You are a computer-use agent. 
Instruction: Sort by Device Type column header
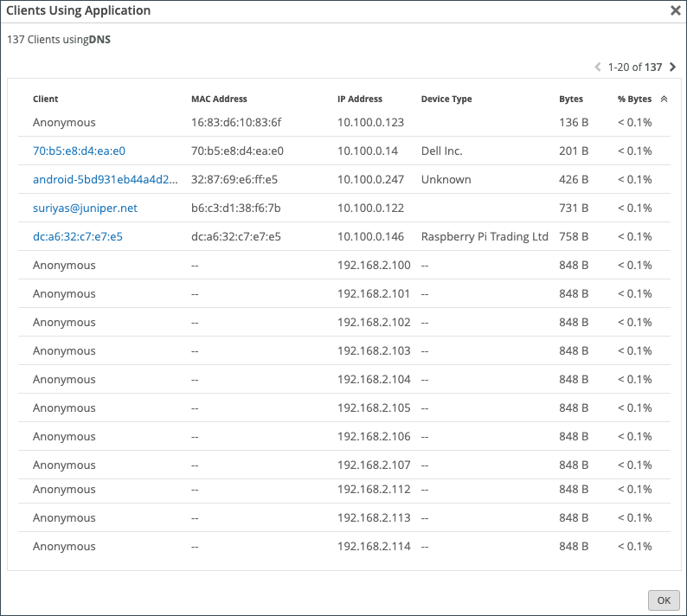click(446, 99)
